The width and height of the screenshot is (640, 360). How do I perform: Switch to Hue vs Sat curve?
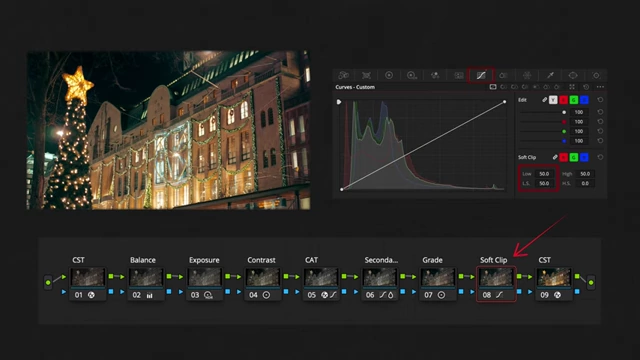(x=514, y=87)
